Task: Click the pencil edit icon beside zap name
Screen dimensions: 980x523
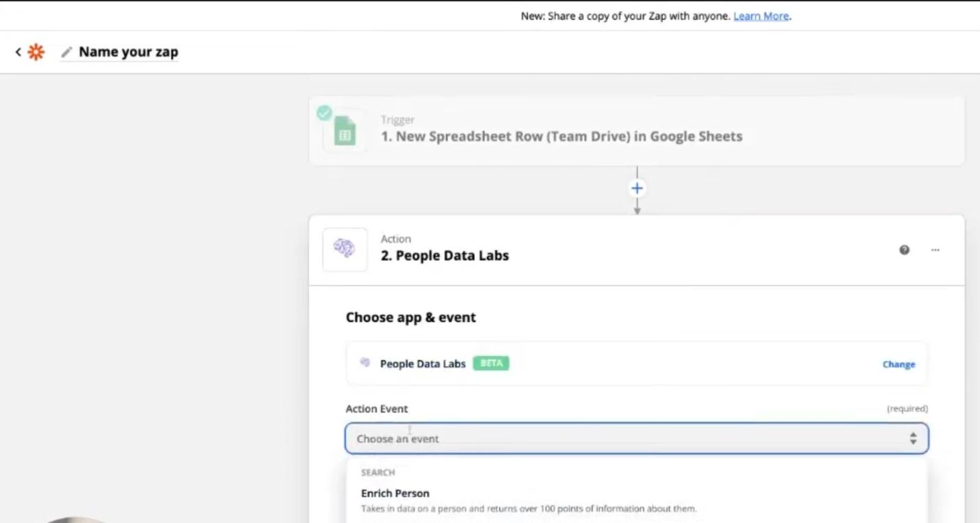Action: [66, 52]
